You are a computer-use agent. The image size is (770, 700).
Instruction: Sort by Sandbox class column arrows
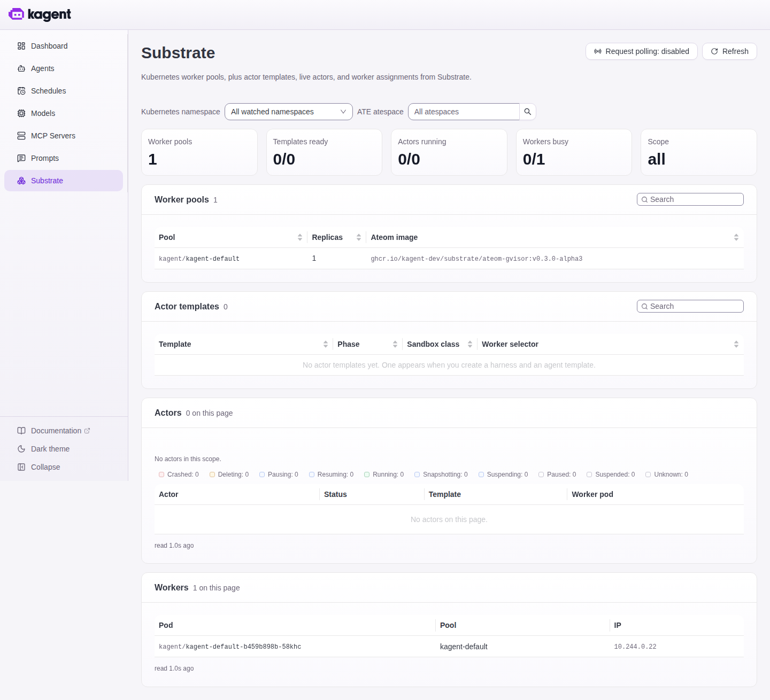click(x=470, y=344)
